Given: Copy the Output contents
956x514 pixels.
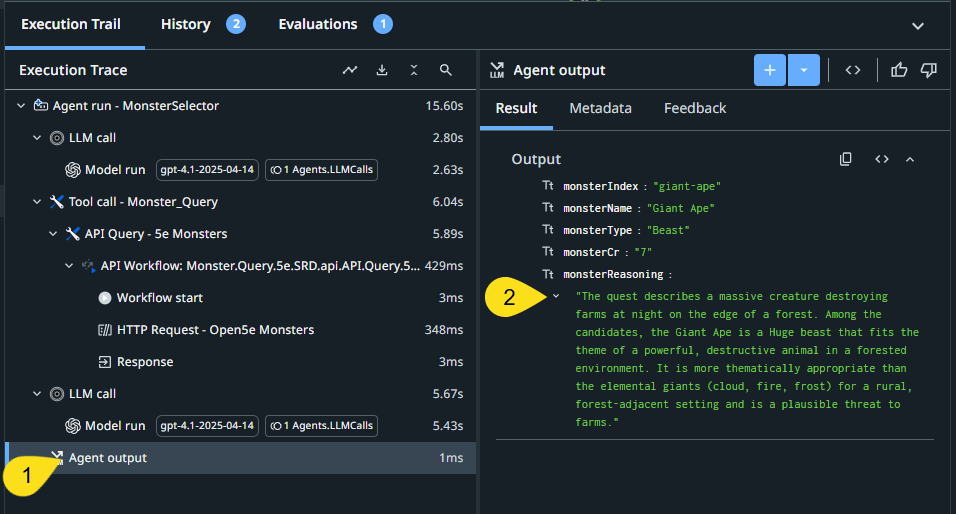Looking at the screenshot, I should pos(845,159).
